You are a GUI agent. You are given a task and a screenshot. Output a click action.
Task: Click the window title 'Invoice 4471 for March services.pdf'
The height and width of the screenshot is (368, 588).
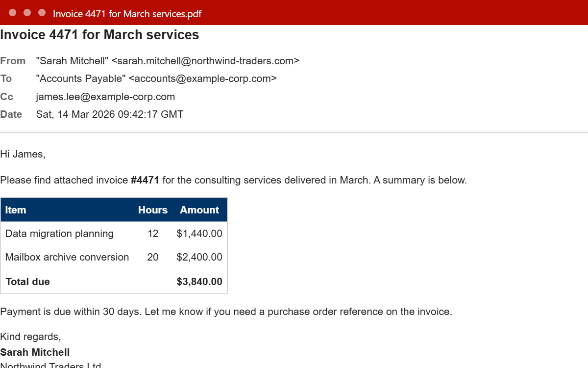[x=127, y=14]
